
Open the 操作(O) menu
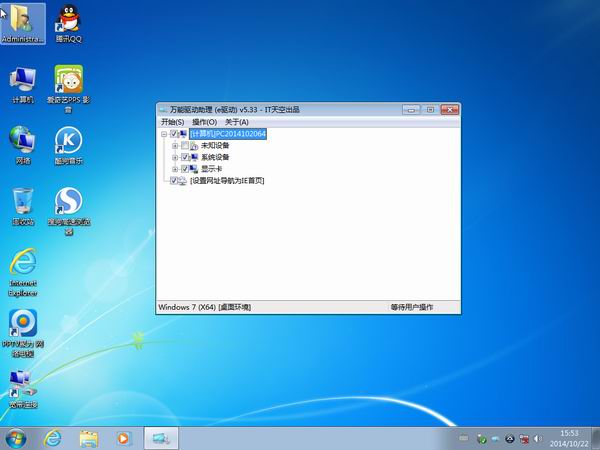point(204,122)
